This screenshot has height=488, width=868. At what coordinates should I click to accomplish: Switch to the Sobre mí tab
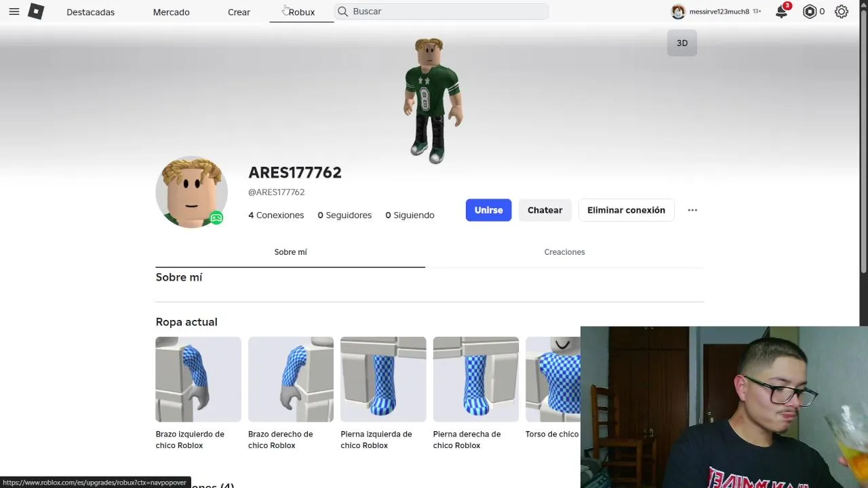coord(290,252)
